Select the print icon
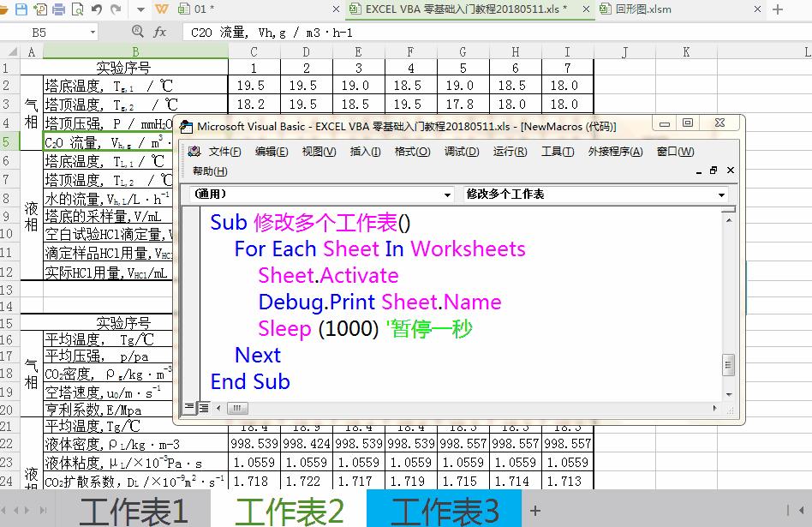The width and height of the screenshot is (812, 527). [x=60, y=9]
